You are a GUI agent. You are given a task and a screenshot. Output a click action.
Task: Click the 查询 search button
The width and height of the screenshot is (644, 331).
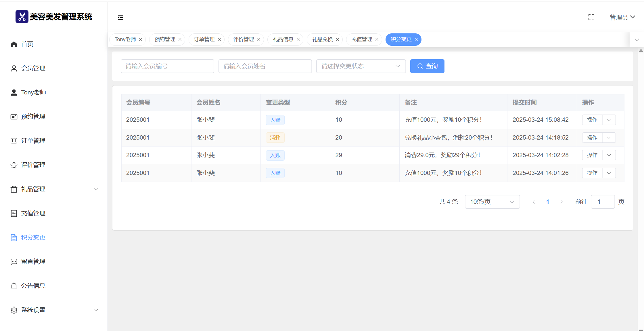[427, 66]
